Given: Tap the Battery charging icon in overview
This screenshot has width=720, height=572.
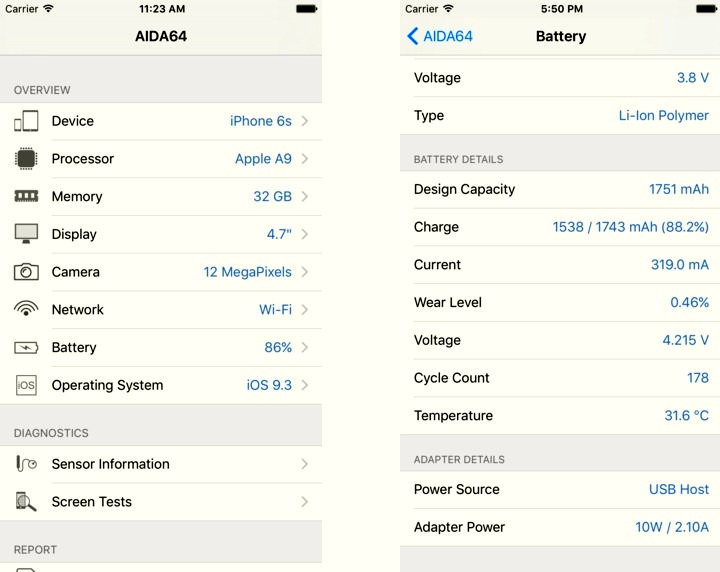Looking at the screenshot, I should [26, 348].
